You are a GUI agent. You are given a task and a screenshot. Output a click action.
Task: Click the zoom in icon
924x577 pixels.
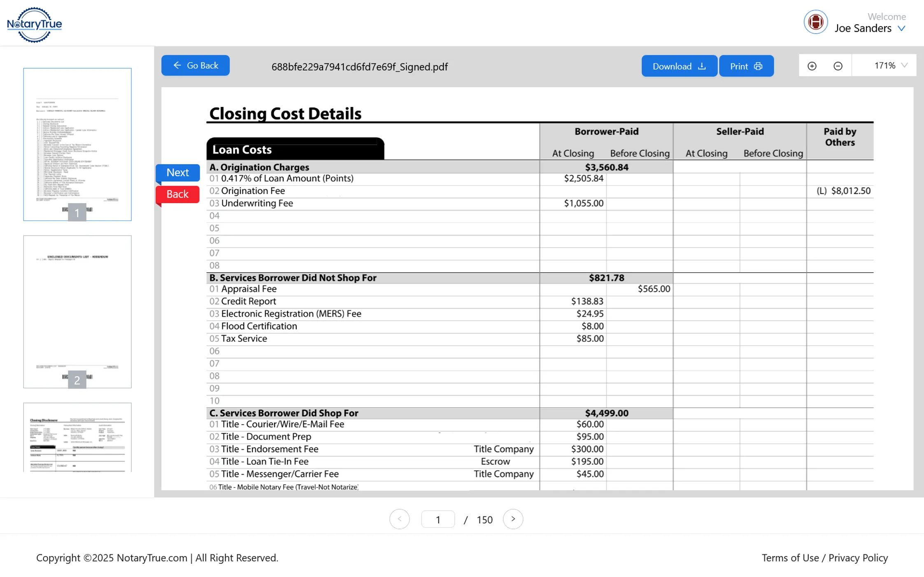(812, 65)
